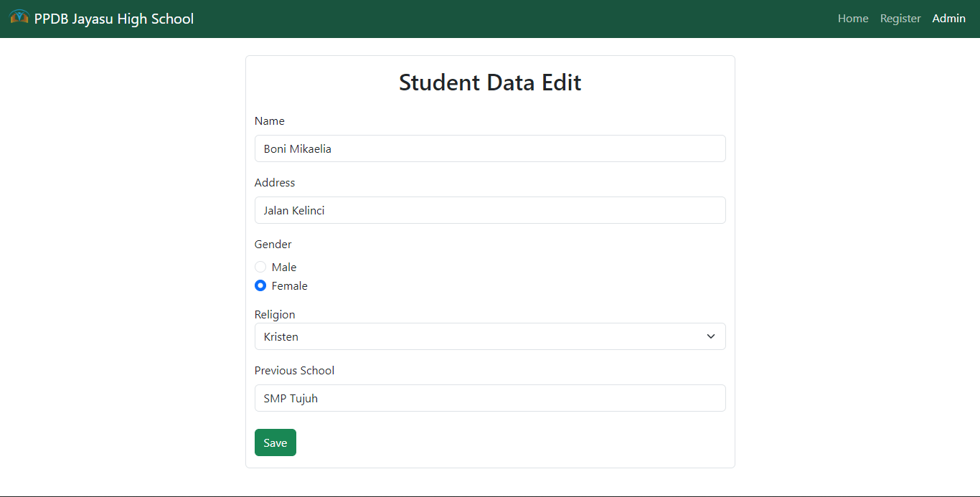Viewport: 980px width, 497px height.
Task: Focus the Address field with Jalan Kelinci
Action: point(490,210)
